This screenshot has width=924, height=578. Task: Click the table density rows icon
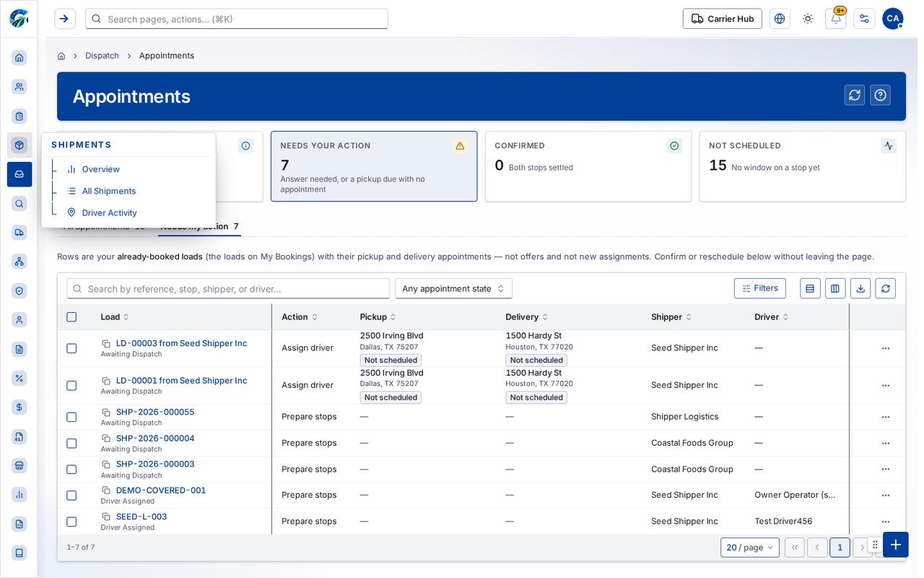[810, 288]
